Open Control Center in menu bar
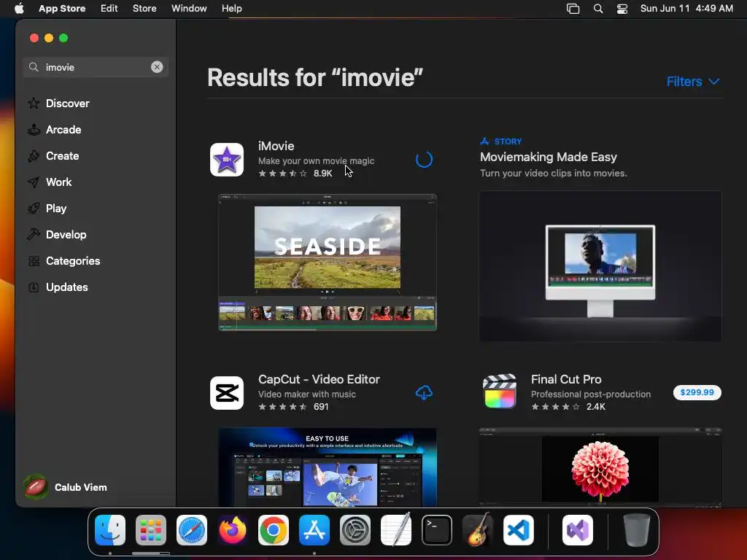Image resolution: width=747 pixels, height=560 pixels. (x=622, y=9)
